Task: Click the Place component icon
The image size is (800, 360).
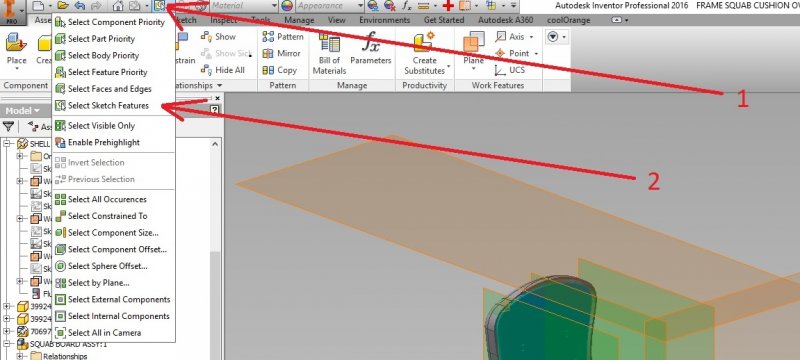Action: click(16, 50)
